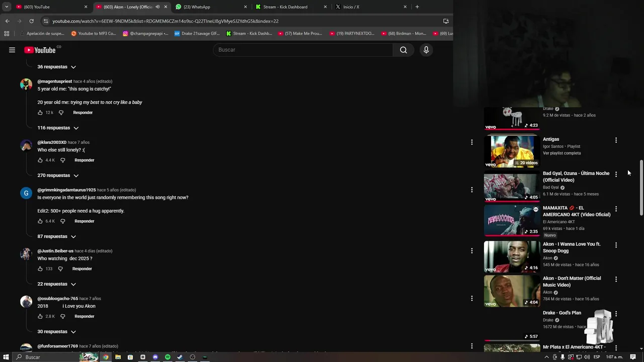The height and width of the screenshot is (362, 644).
Task: Like @magentuspriest's comment
Action: click(40, 113)
